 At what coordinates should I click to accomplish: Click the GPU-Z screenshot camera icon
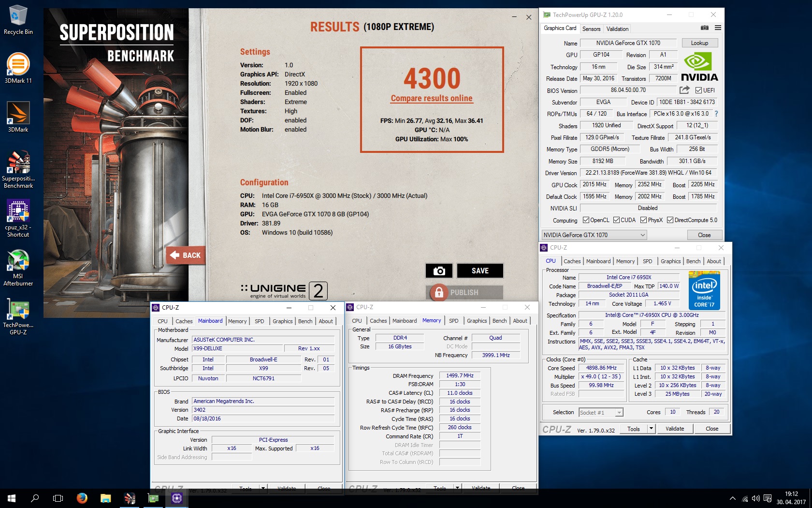point(705,28)
